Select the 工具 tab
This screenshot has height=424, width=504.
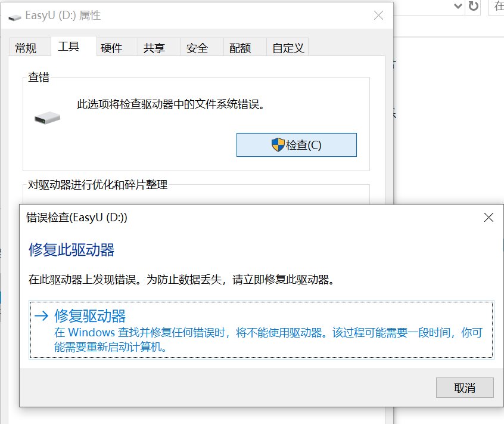(69, 47)
